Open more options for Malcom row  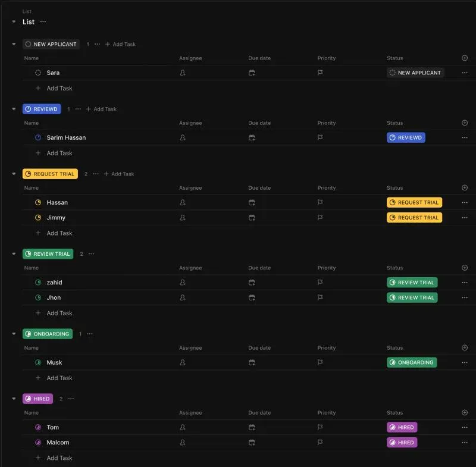(465, 443)
